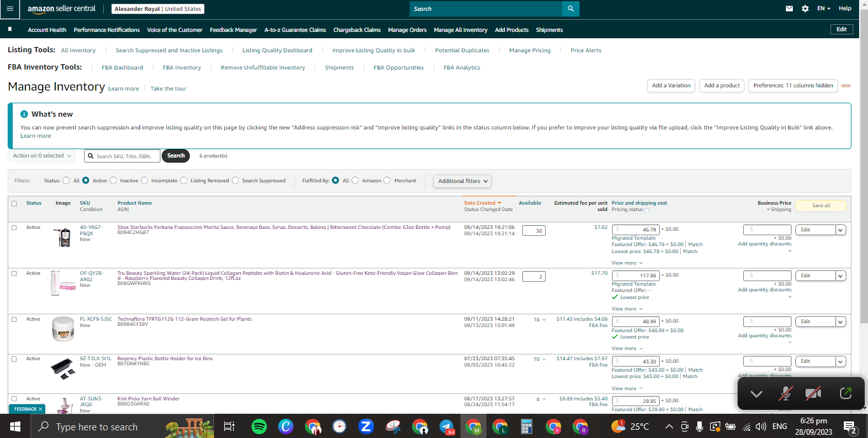The image size is (868, 438).
Task: Click Add a Variation button
Action: pyautogui.click(x=671, y=85)
